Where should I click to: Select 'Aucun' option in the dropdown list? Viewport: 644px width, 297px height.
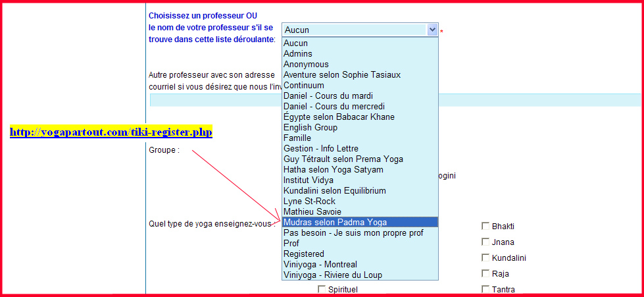(x=296, y=43)
